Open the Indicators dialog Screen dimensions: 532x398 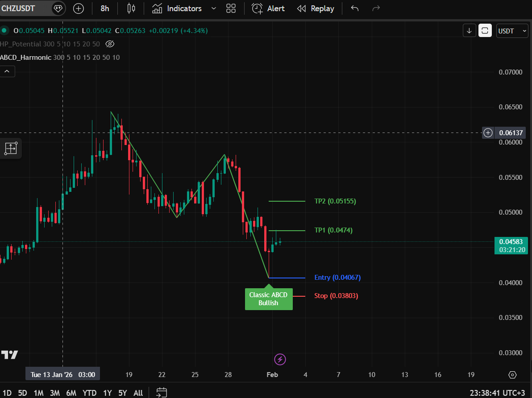(177, 8)
